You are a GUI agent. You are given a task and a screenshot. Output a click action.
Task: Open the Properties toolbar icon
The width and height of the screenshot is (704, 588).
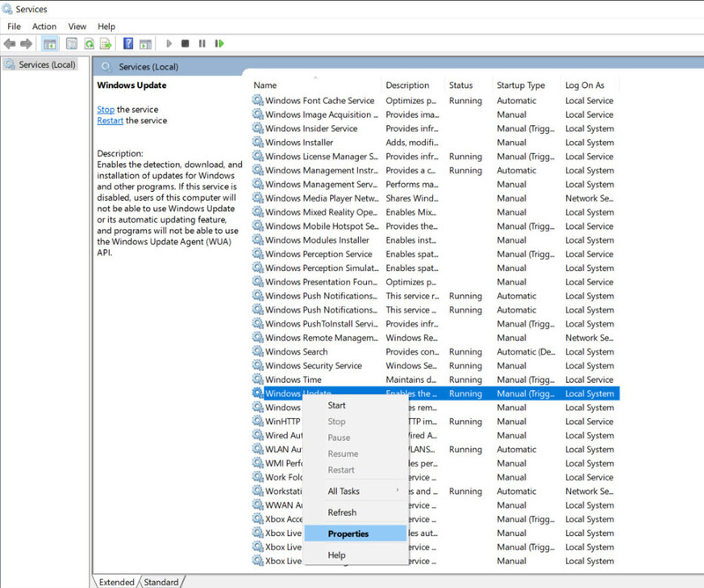click(x=71, y=44)
